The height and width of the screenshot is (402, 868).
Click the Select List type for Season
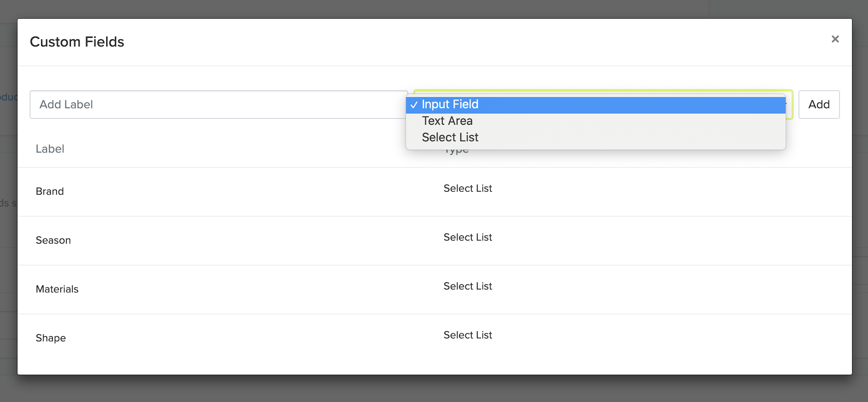click(468, 237)
